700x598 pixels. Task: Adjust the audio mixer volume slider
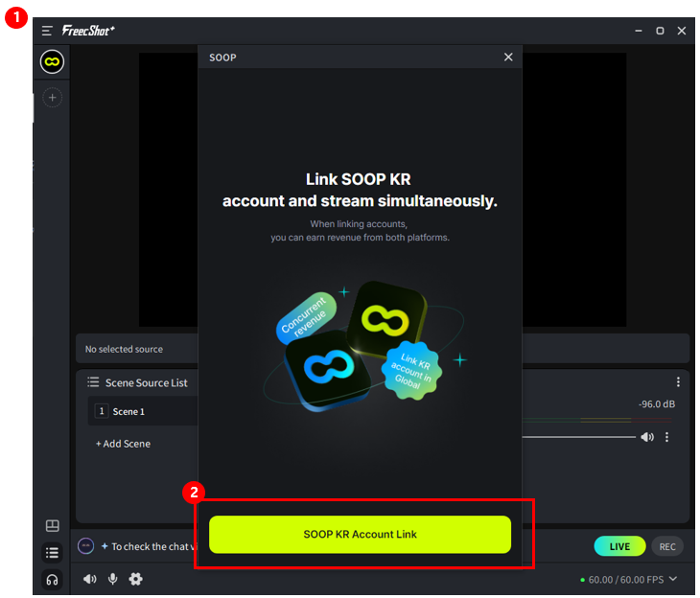578,437
